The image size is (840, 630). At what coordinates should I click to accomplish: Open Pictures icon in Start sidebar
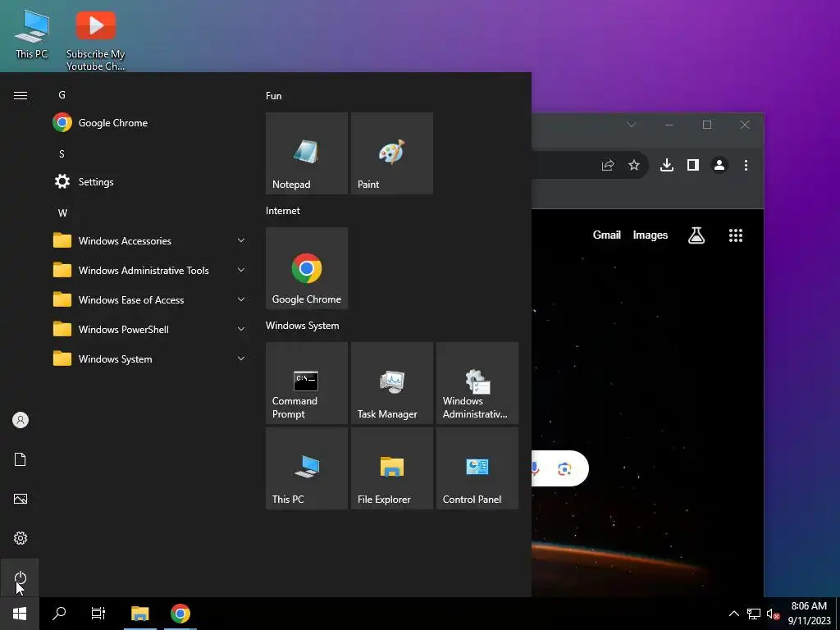20,499
